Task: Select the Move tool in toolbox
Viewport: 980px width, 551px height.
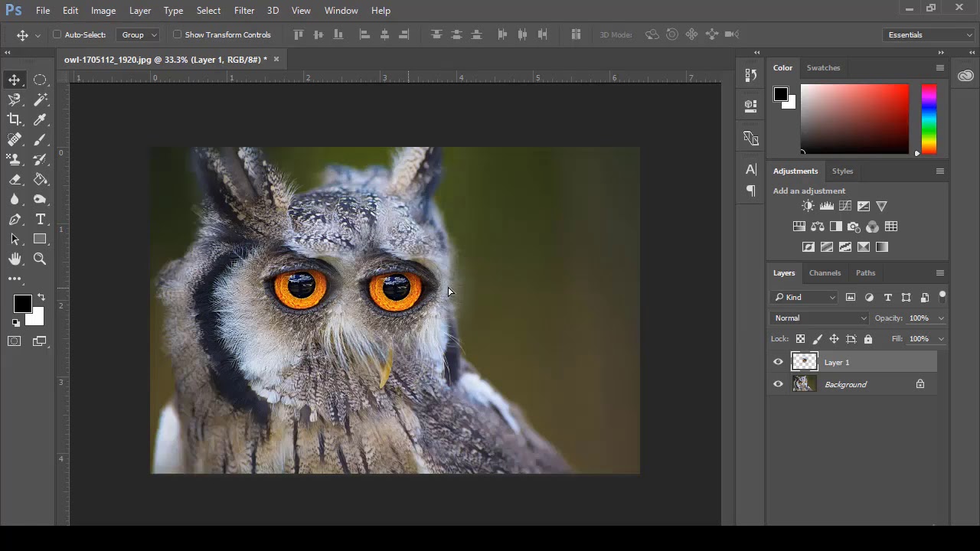Action: pyautogui.click(x=15, y=80)
